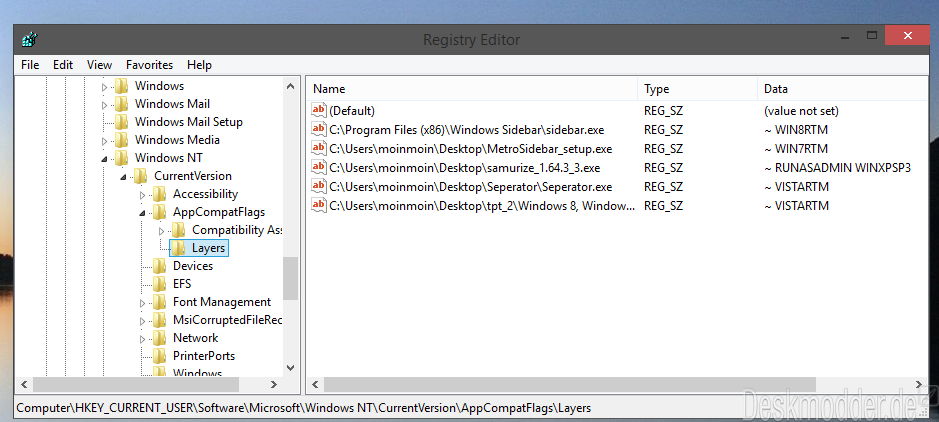Click the Windows Media folder icon

tap(122, 140)
